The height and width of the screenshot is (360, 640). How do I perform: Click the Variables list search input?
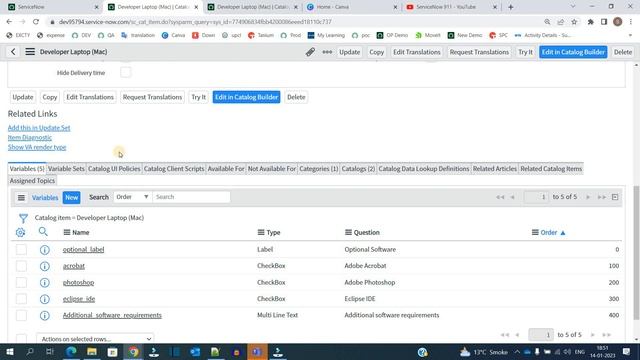coord(191,197)
